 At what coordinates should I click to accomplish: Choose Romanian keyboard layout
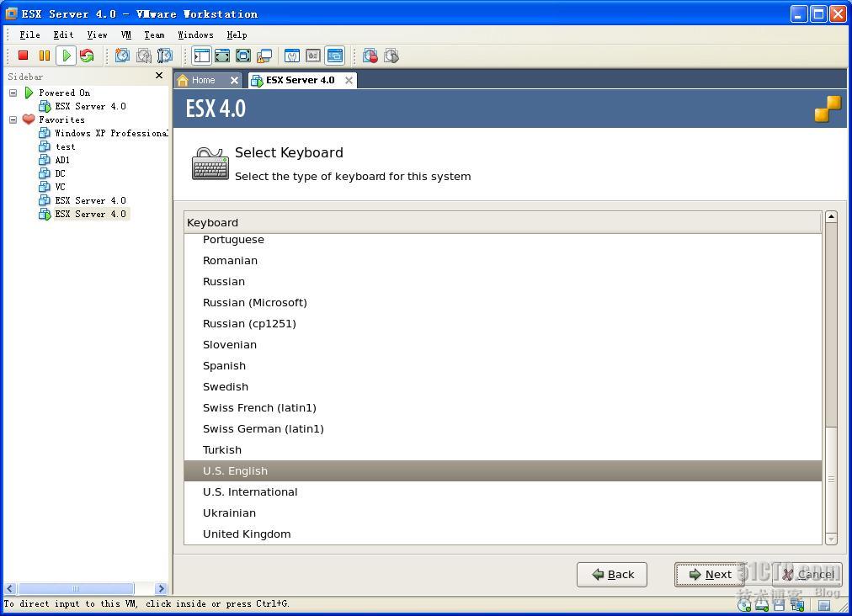pyautogui.click(x=503, y=261)
